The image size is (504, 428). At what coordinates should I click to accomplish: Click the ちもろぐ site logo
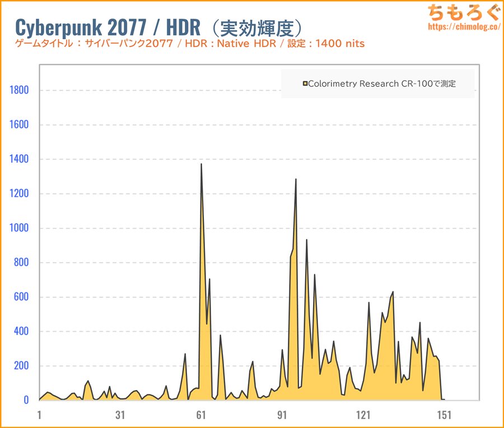pyautogui.click(x=464, y=12)
